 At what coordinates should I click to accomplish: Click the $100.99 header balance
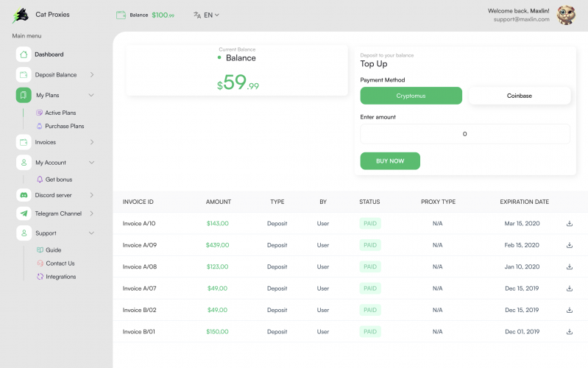pos(163,15)
